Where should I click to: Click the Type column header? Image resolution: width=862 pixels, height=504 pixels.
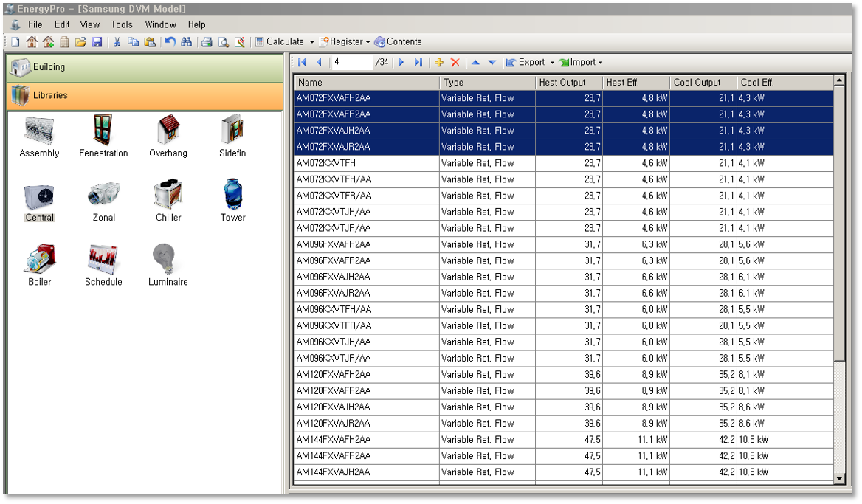pyautogui.click(x=487, y=83)
